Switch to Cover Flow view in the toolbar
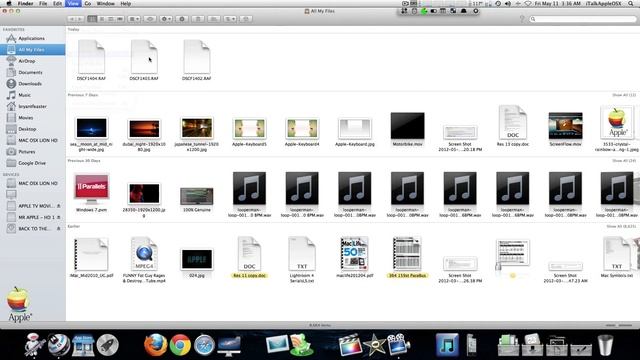640x360 pixels. 120,19
